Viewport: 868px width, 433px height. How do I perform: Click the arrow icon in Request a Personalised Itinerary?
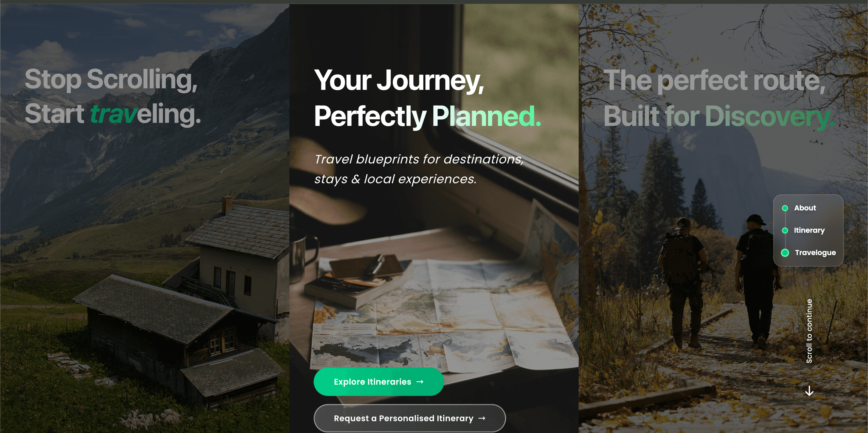(482, 418)
